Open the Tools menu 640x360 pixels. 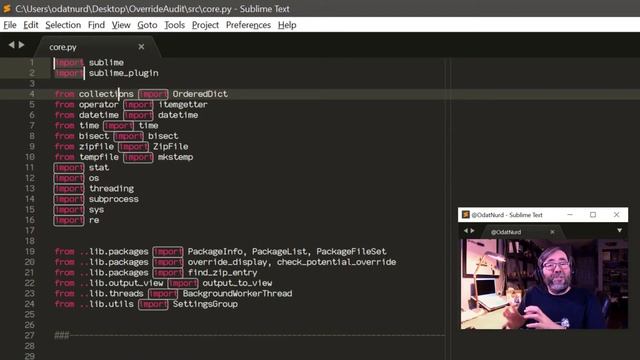(174, 25)
